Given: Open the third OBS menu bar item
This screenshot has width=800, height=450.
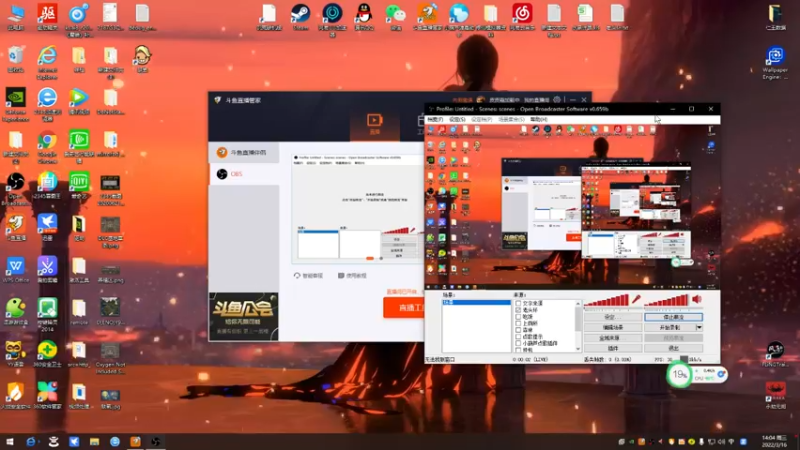Looking at the screenshot, I should click(481, 119).
